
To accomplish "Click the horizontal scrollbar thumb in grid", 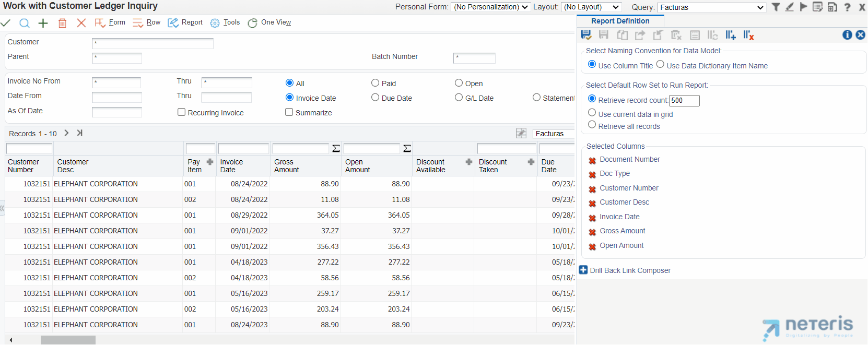I will coord(68,340).
